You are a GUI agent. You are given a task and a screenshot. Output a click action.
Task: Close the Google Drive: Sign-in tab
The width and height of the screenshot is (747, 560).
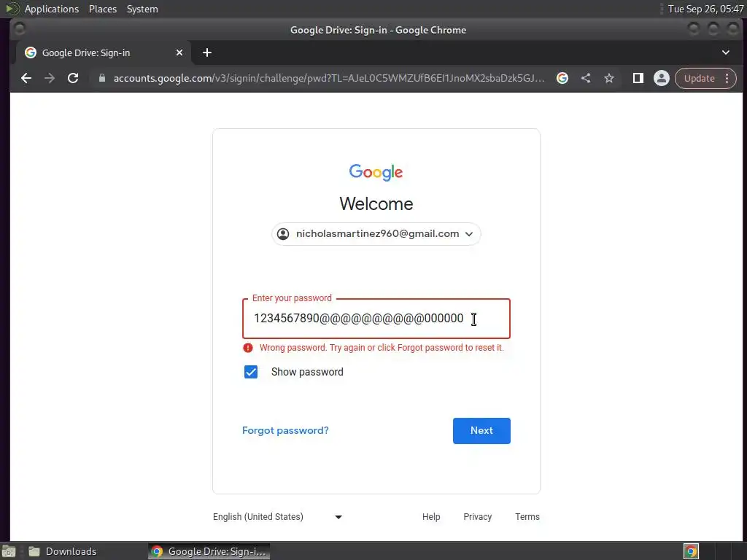tap(179, 52)
